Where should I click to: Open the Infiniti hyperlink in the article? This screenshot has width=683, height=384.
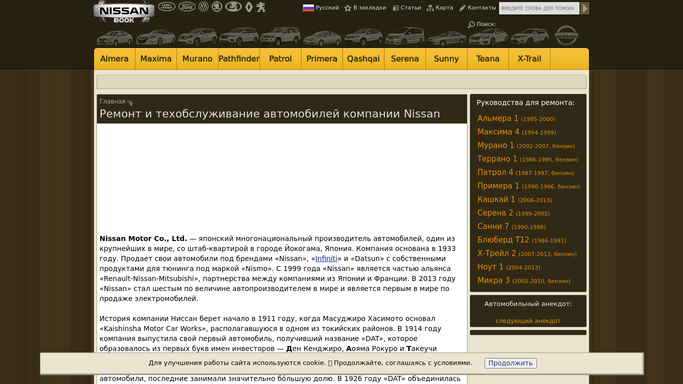[326, 259]
